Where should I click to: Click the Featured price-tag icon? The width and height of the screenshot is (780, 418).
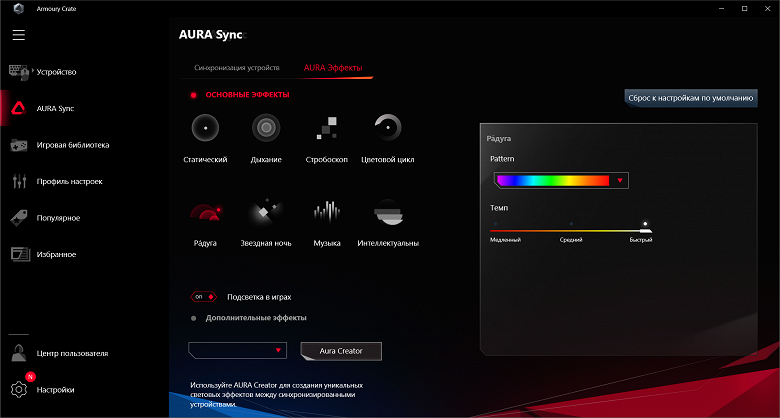point(19,218)
